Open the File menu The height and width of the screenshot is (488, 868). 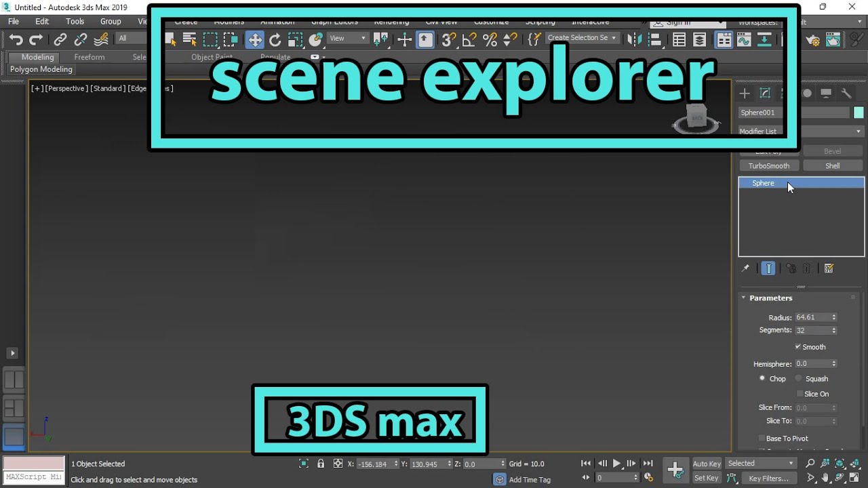[14, 21]
